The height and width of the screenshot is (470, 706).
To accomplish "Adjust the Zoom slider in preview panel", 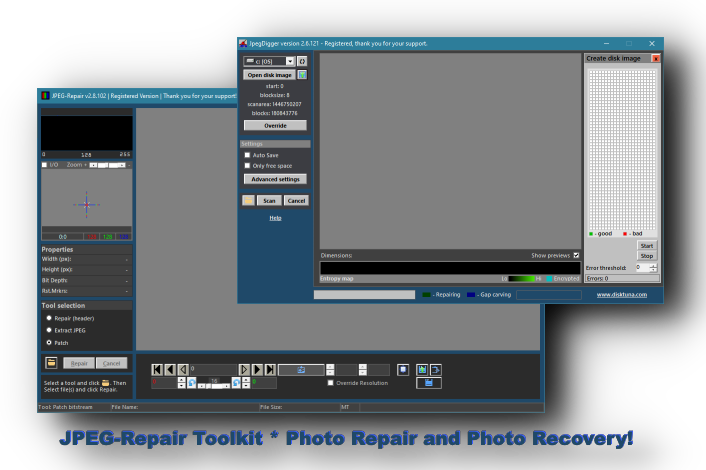I will [x=107, y=164].
